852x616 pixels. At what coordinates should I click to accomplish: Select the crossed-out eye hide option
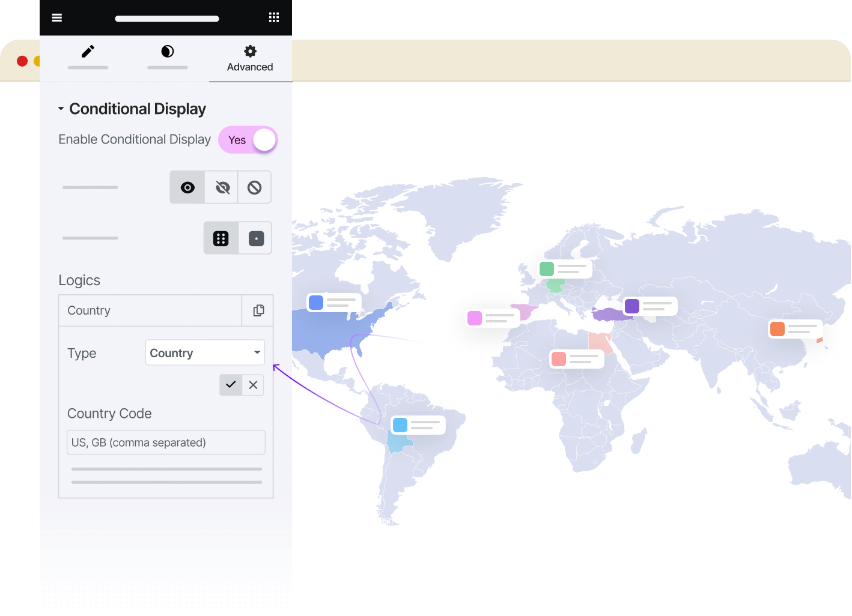pos(222,187)
